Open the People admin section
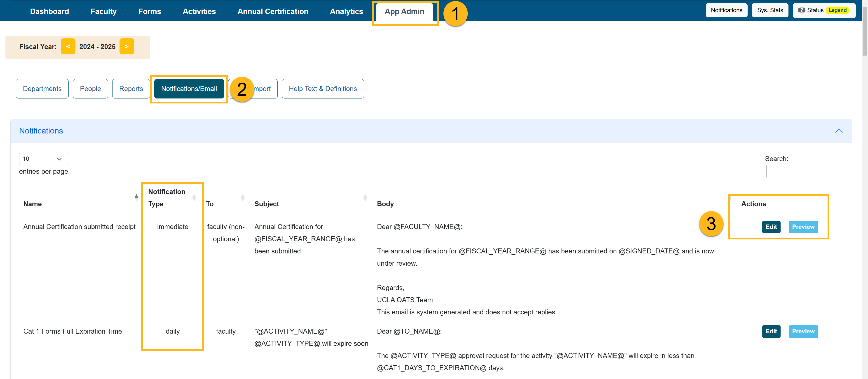The image size is (868, 379). click(90, 89)
